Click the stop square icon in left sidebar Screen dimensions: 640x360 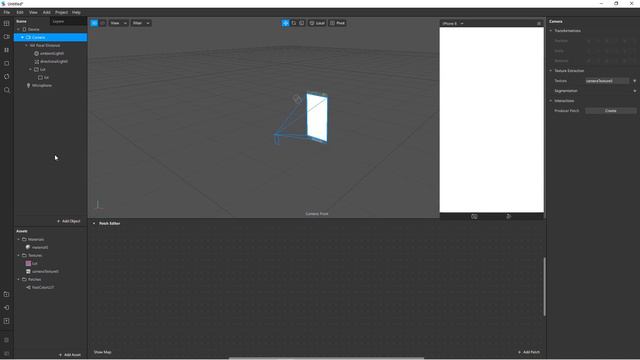[x=7, y=63]
